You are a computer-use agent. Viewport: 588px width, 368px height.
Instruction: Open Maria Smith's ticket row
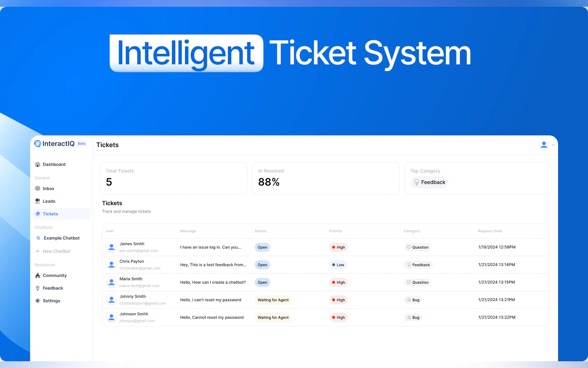pos(213,282)
